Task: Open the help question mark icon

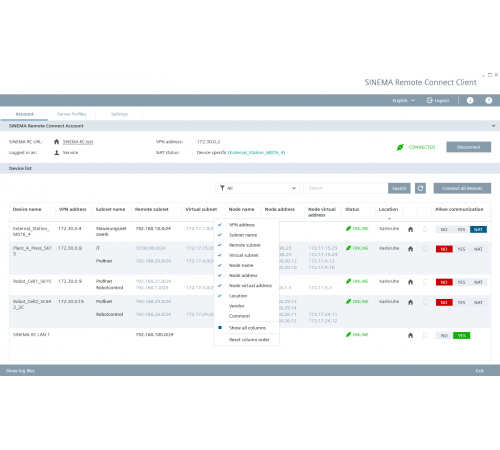Action: 489,100
